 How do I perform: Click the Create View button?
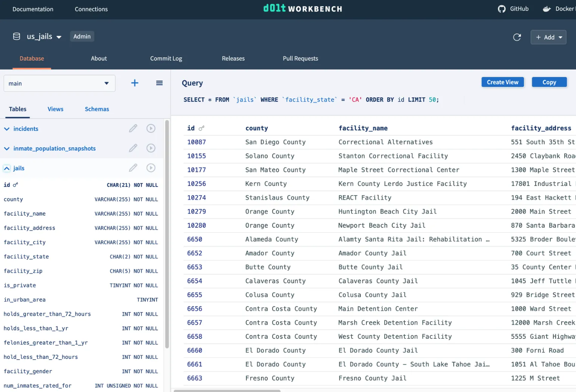[x=503, y=82]
